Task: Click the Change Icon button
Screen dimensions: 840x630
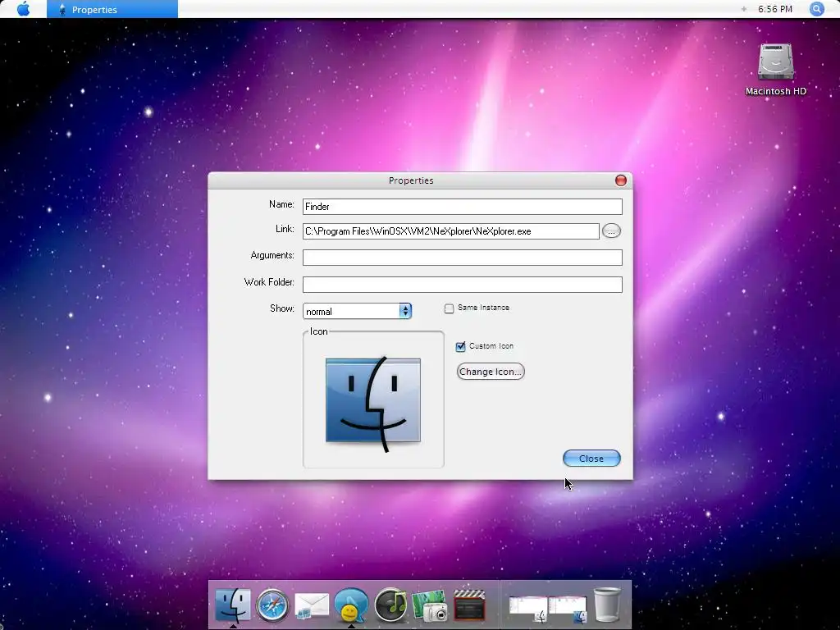Action: coord(491,372)
